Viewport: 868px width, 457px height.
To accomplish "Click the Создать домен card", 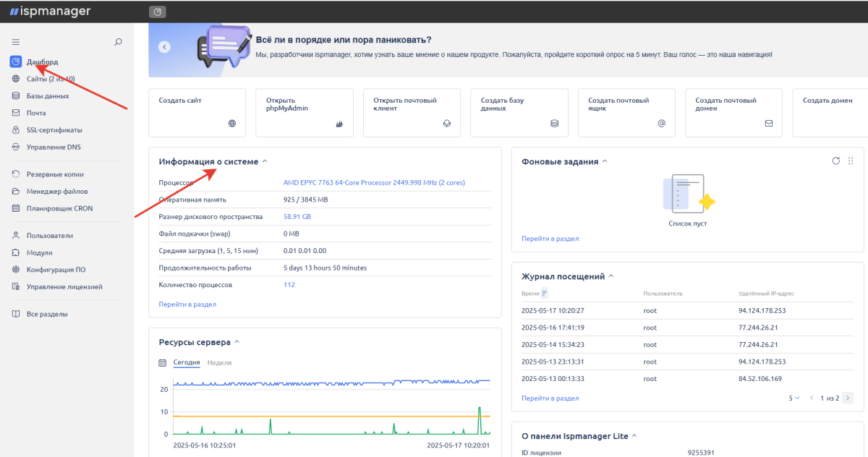I will tap(830, 113).
